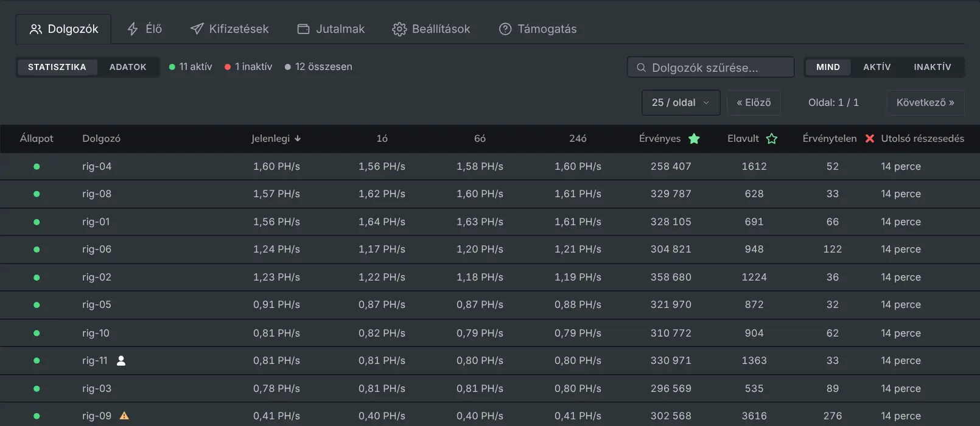Click the 1 inaktív status count

[x=248, y=67]
